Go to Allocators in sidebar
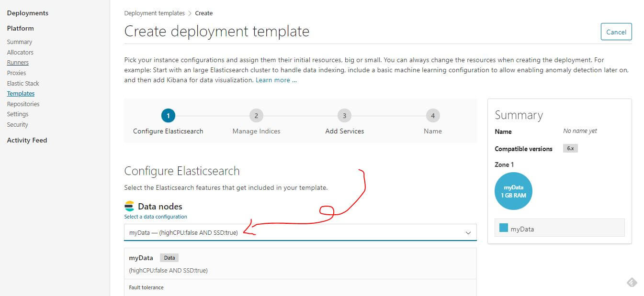644x296 pixels. click(x=20, y=53)
